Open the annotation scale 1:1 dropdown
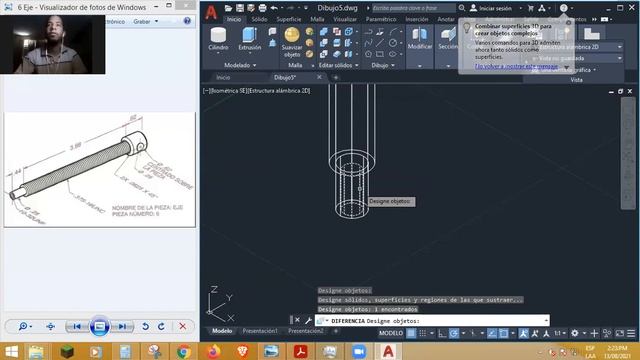640x360 pixels. click(x=560, y=333)
